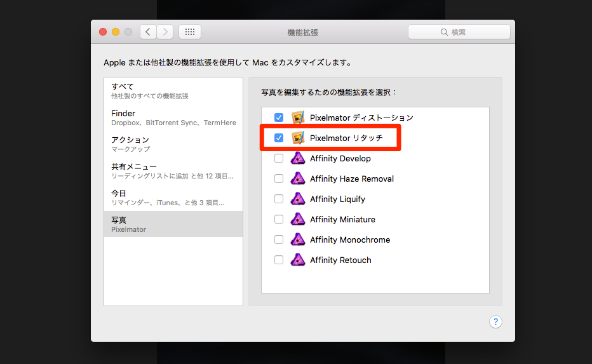Select Finder category in sidebar
This screenshot has width=592, height=364.
173,118
